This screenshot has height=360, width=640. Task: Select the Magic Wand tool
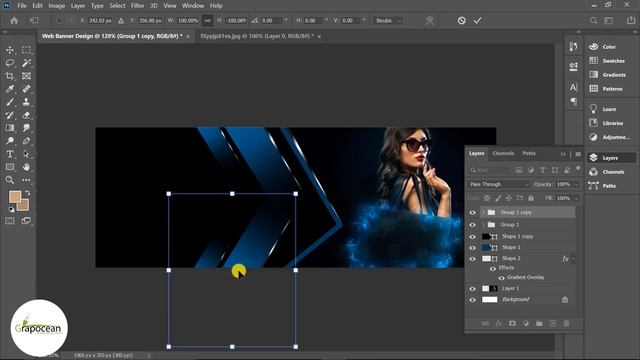[26, 63]
